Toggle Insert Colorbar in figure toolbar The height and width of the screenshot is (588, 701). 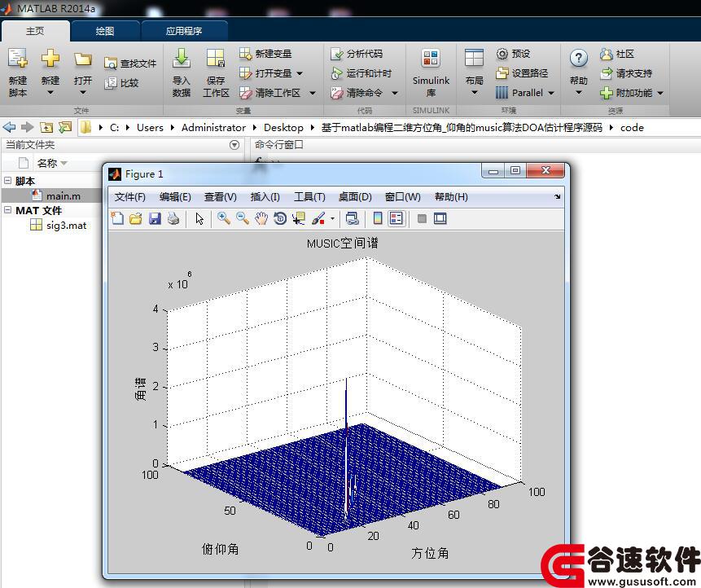378,218
